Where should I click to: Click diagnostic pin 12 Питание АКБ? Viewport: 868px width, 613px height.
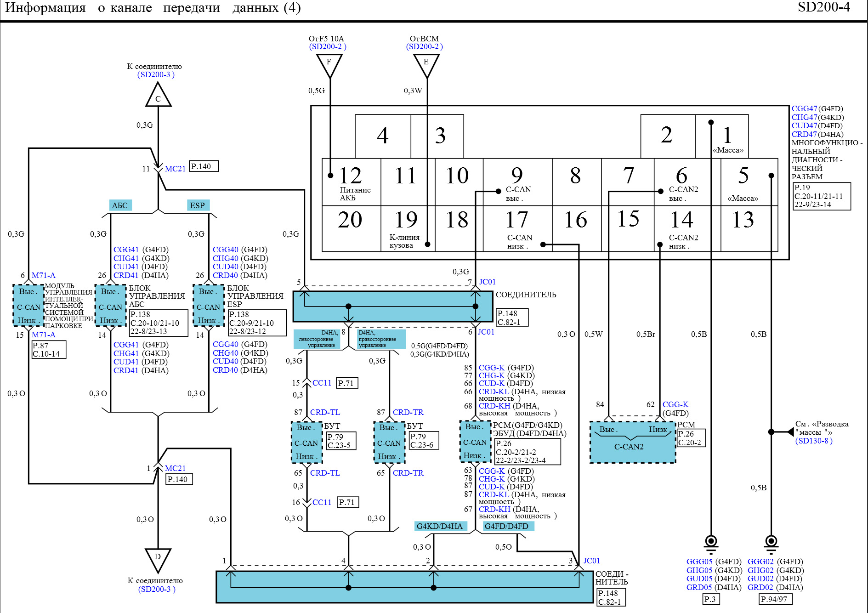pos(352,182)
